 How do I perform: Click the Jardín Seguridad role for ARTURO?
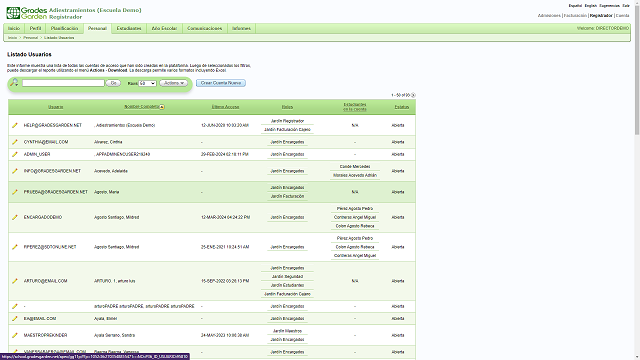(x=287, y=277)
